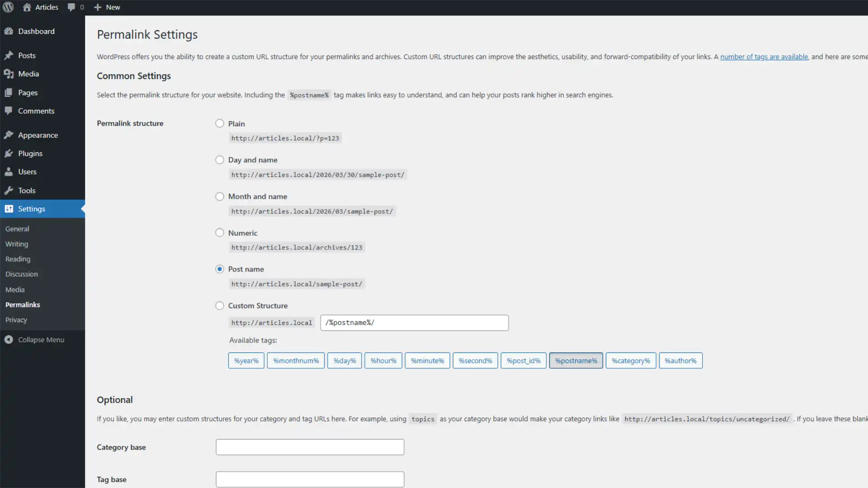Open Discussion settings submenu
868x488 pixels.
pos(22,274)
